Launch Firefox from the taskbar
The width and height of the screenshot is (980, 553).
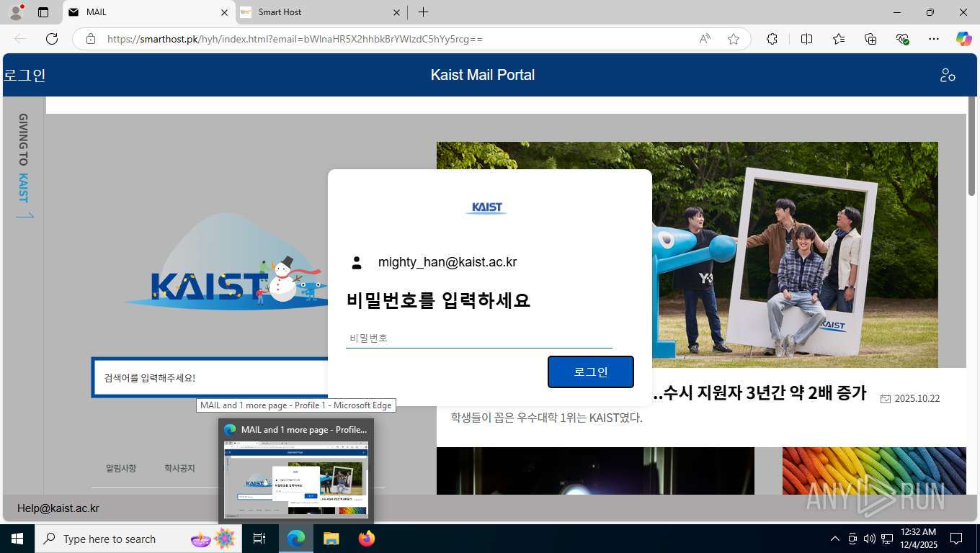(367, 539)
